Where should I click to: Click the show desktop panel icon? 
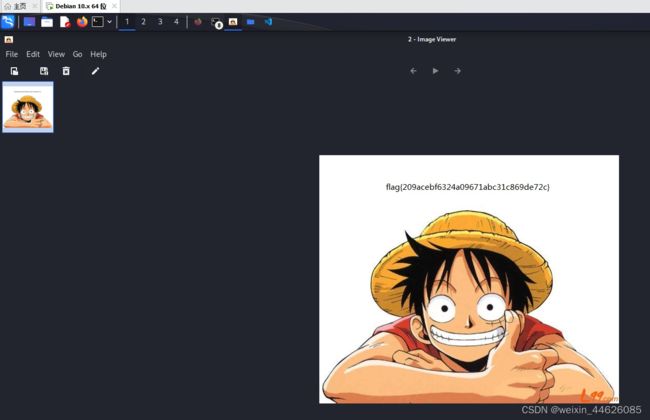(x=29, y=22)
